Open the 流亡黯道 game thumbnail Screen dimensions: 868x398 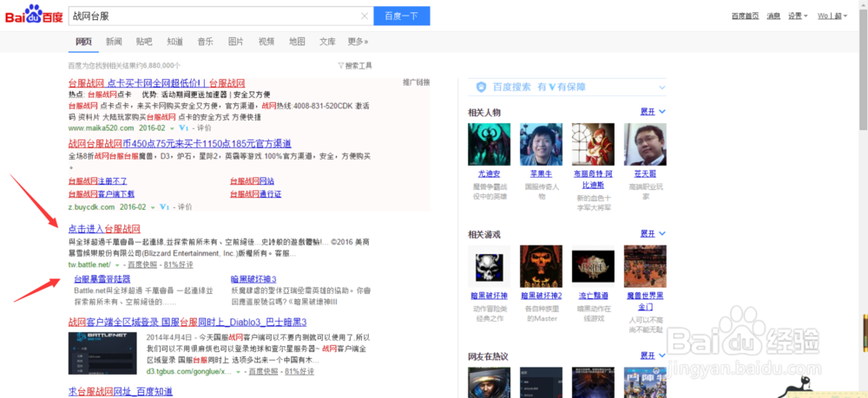pyautogui.click(x=593, y=266)
